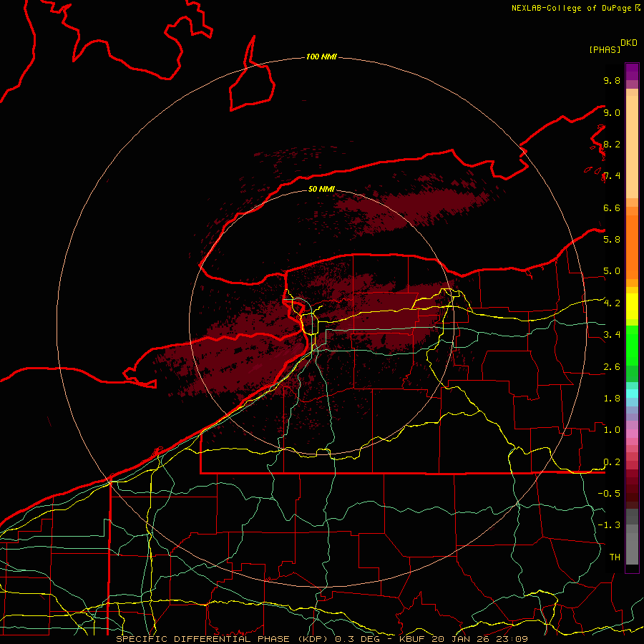The width and height of the screenshot is (644, 644).
Task: Click the 50 NMI range ring label
Action: tap(321, 189)
